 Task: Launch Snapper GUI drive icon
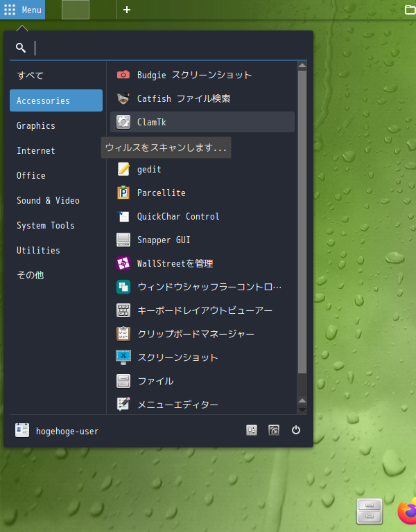click(x=123, y=240)
